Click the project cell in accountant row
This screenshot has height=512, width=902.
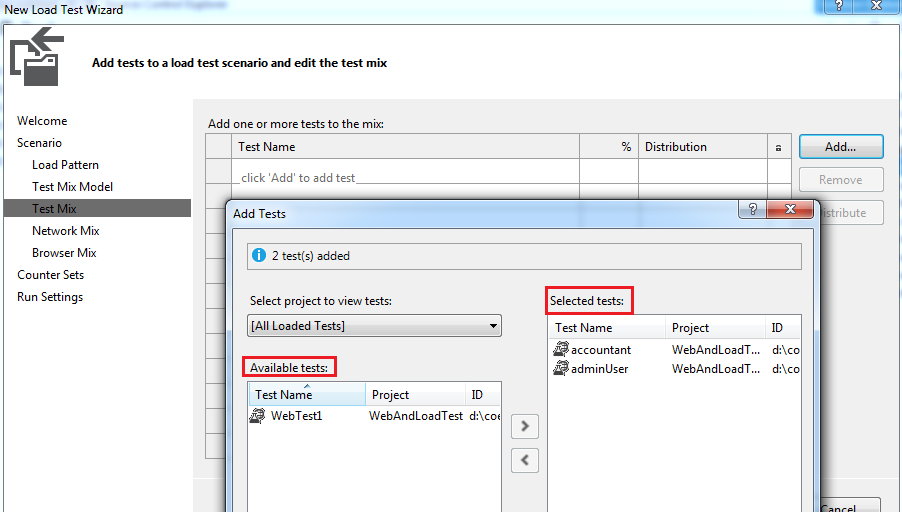click(x=716, y=349)
